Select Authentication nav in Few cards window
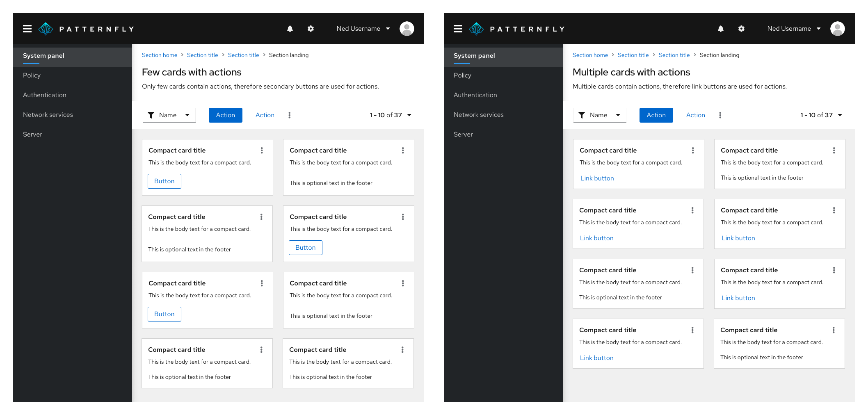Viewport: 868px width, 415px height. pos(73,95)
